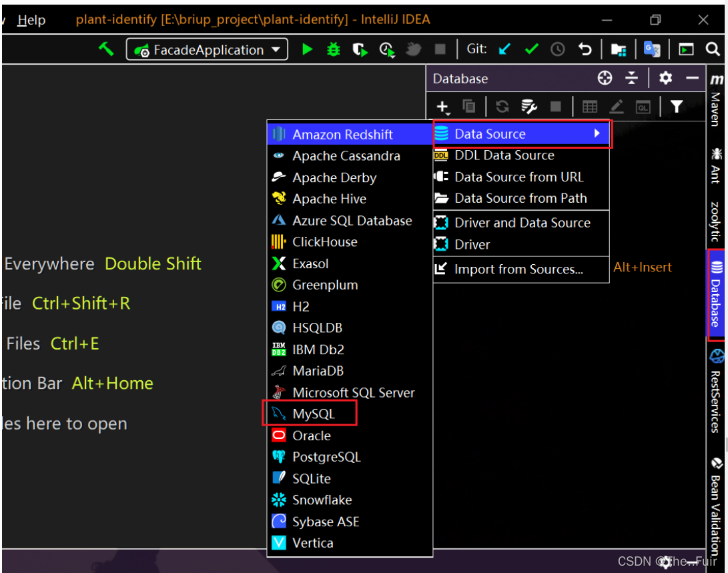Select the Driver menu entry
728x573 pixels.
click(x=521, y=245)
